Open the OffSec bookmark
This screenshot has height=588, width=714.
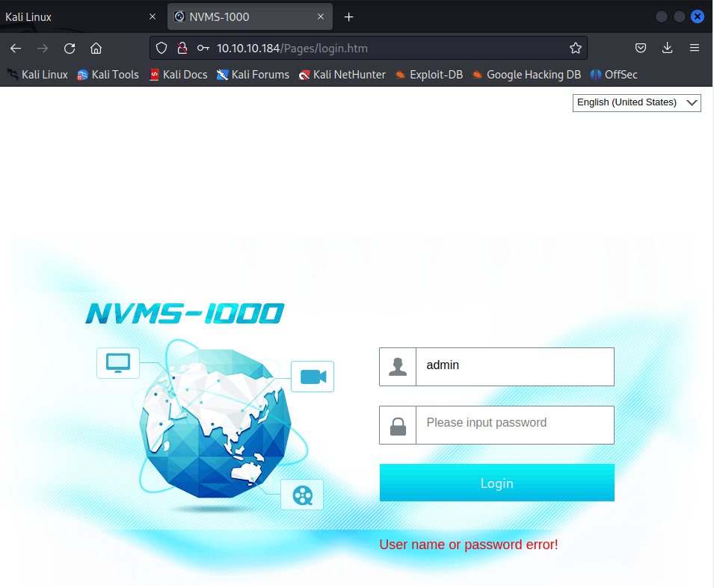click(x=614, y=75)
